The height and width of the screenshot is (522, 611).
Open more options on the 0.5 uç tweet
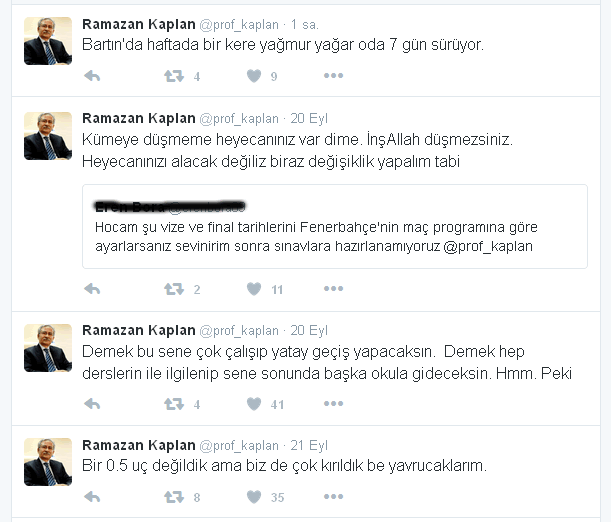[x=334, y=496]
